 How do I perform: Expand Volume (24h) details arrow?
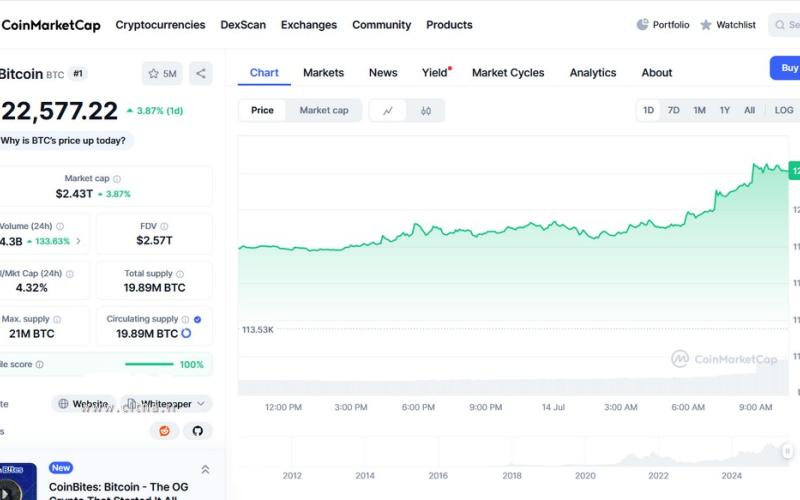click(79, 241)
